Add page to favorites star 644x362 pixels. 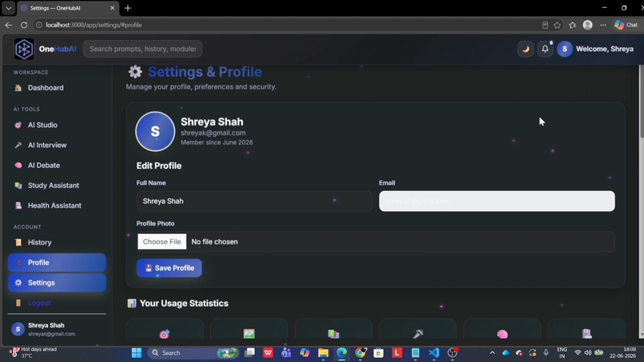(557, 25)
